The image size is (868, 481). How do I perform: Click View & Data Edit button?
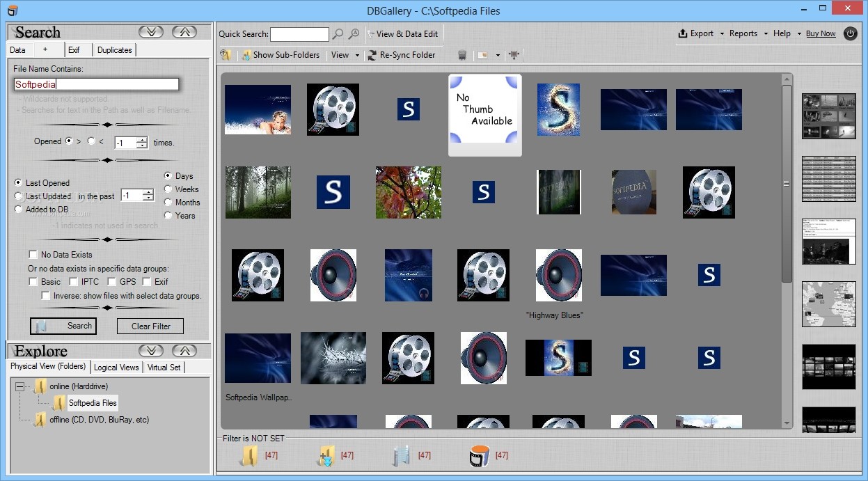402,33
